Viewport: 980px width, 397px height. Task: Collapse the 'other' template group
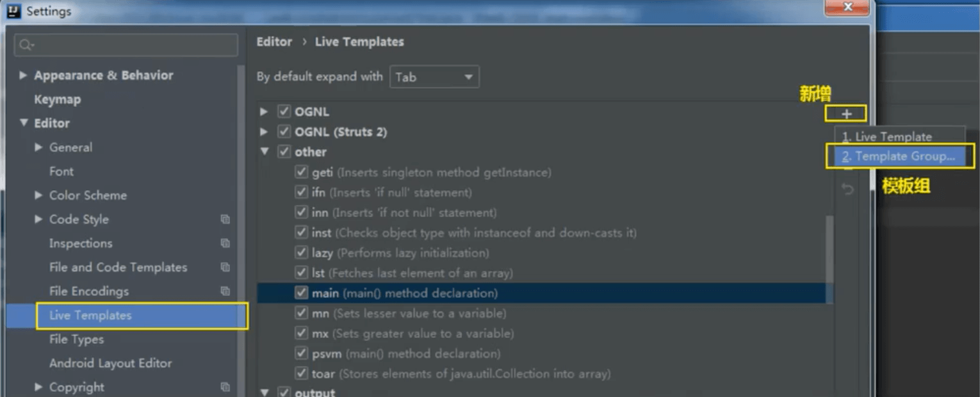[265, 152]
